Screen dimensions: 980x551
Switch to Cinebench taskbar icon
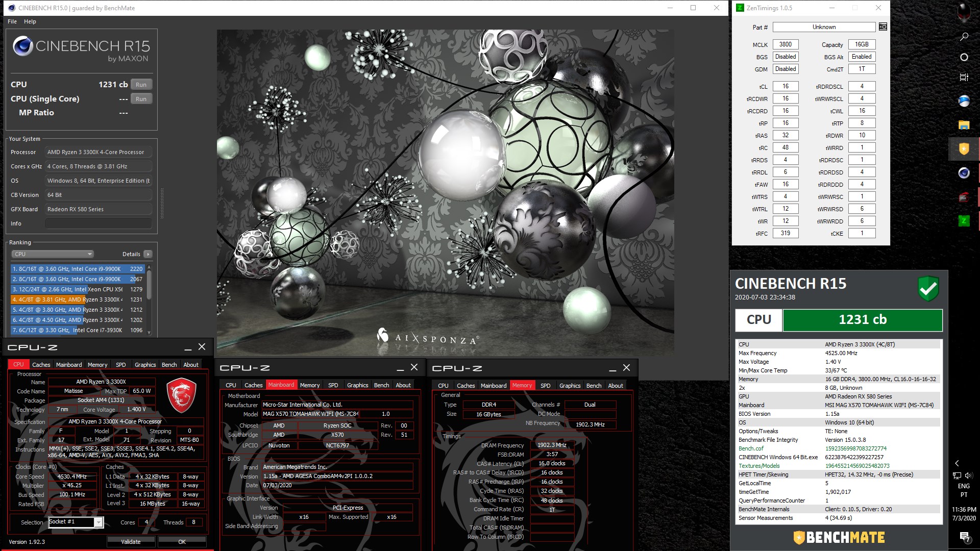tap(964, 173)
